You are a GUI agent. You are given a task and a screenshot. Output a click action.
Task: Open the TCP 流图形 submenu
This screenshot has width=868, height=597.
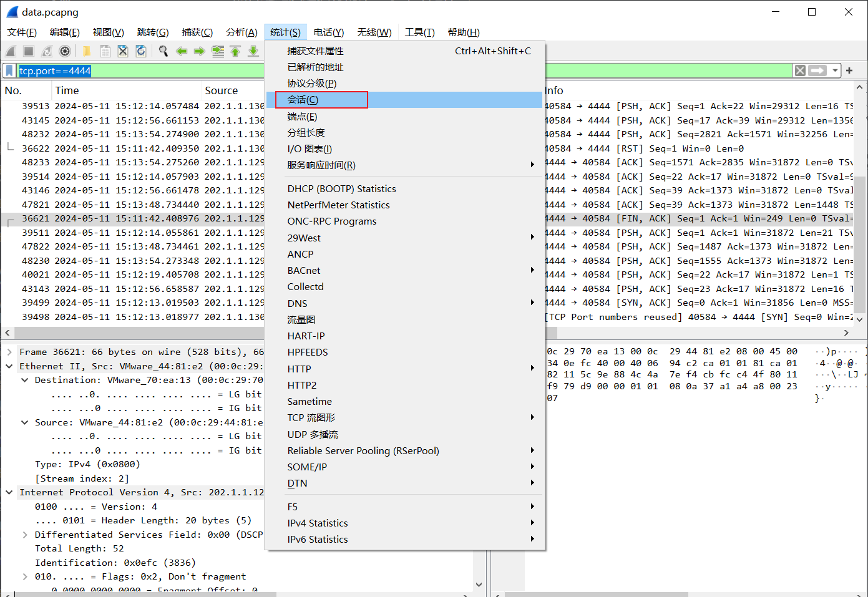tap(404, 417)
